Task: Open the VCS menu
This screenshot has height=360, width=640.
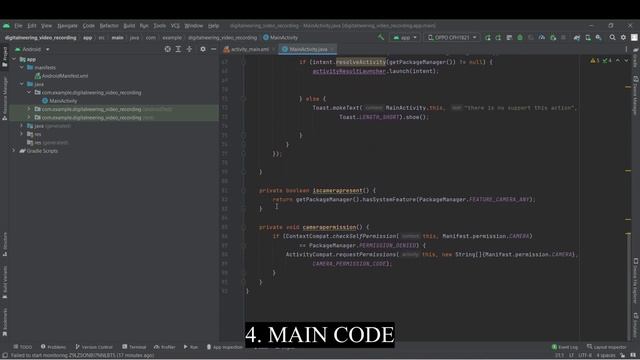Action: 175,25
